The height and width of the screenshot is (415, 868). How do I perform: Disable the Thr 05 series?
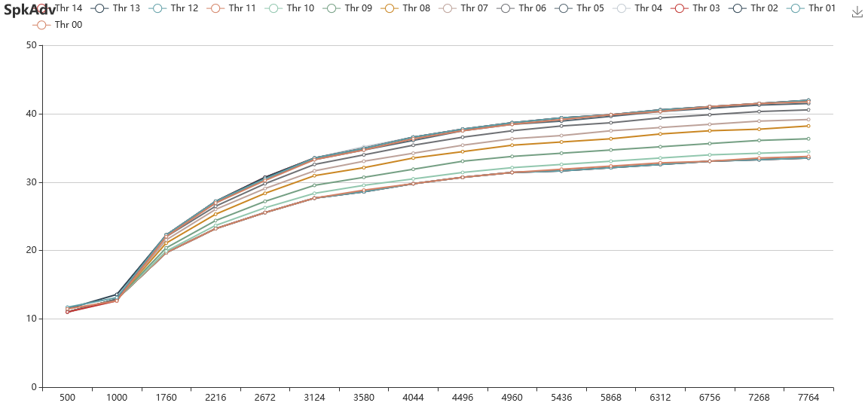pyautogui.click(x=580, y=8)
